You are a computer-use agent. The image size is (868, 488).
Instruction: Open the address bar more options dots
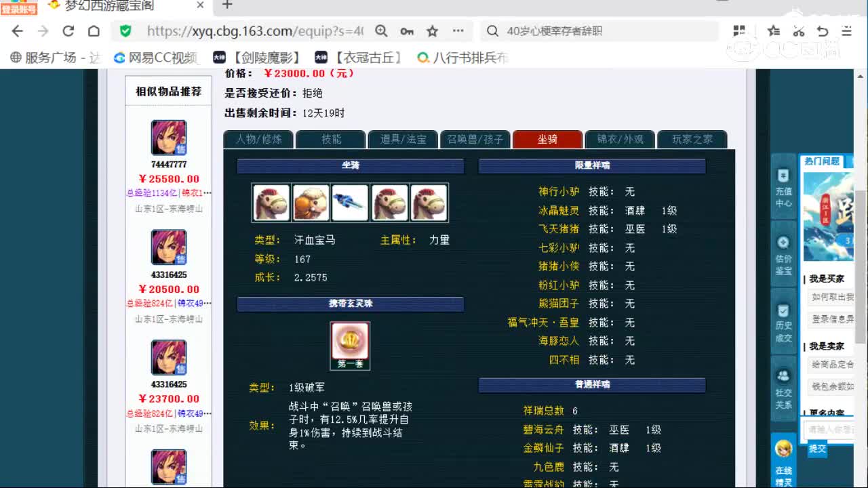coord(458,31)
